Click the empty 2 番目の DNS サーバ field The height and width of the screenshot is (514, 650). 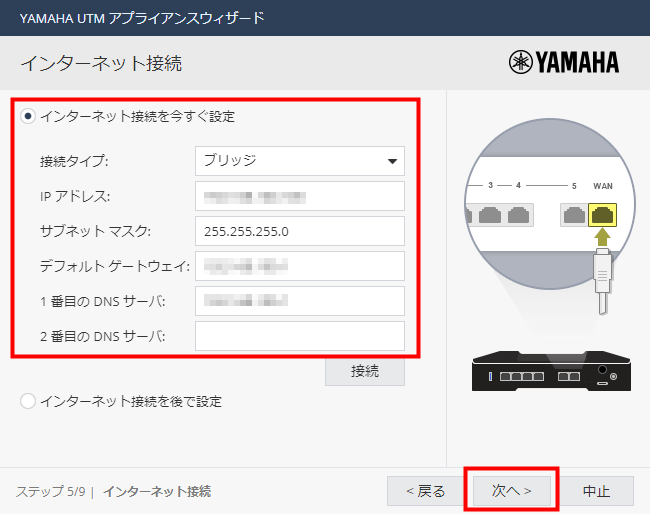[299, 336]
